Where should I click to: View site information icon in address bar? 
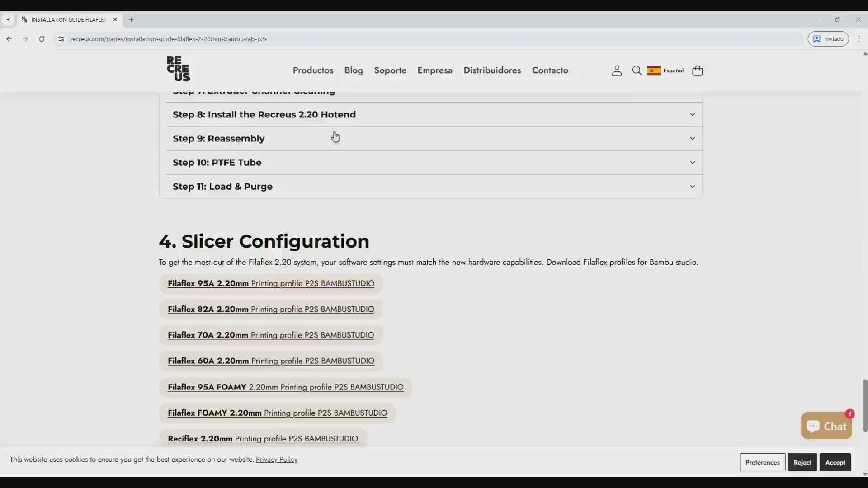point(61,39)
